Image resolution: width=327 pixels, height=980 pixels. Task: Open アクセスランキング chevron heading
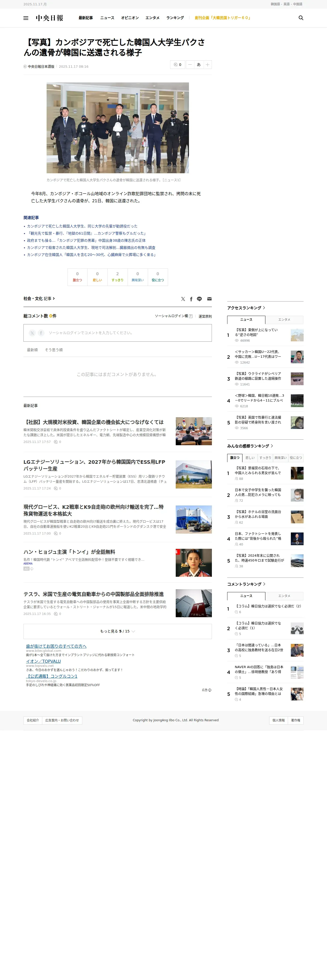246,308
